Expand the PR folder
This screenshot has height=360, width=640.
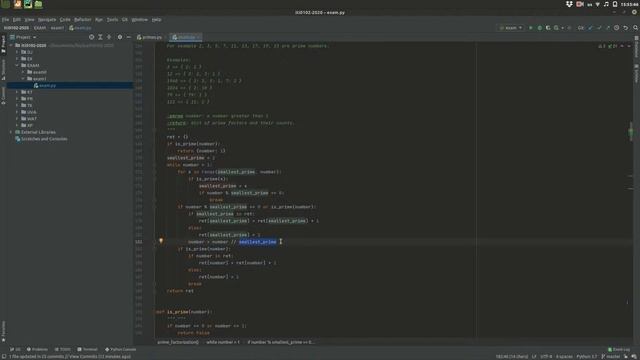coord(17,99)
